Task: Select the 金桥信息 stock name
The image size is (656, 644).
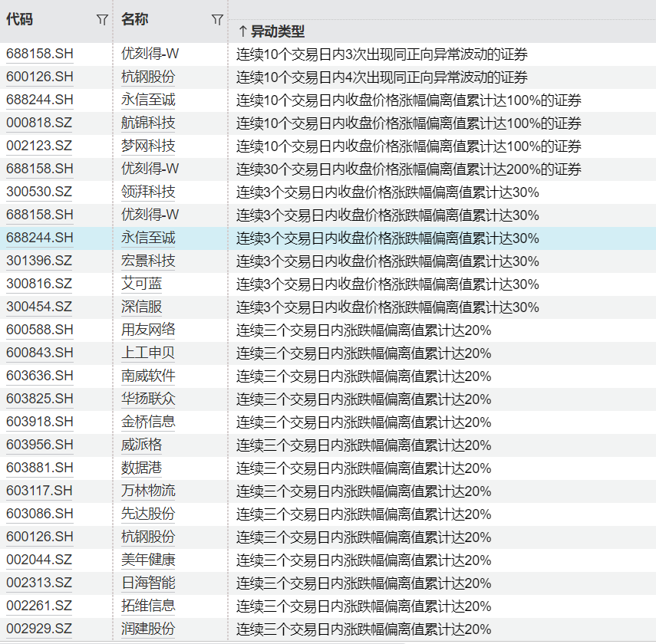Action: pyautogui.click(x=148, y=422)
